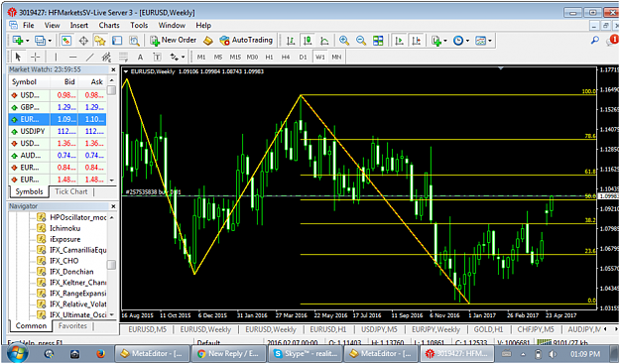Toggle chart auto scroll icon
Image resolution: width=620 pixels, height=364 pixels.
pos(399,41)
